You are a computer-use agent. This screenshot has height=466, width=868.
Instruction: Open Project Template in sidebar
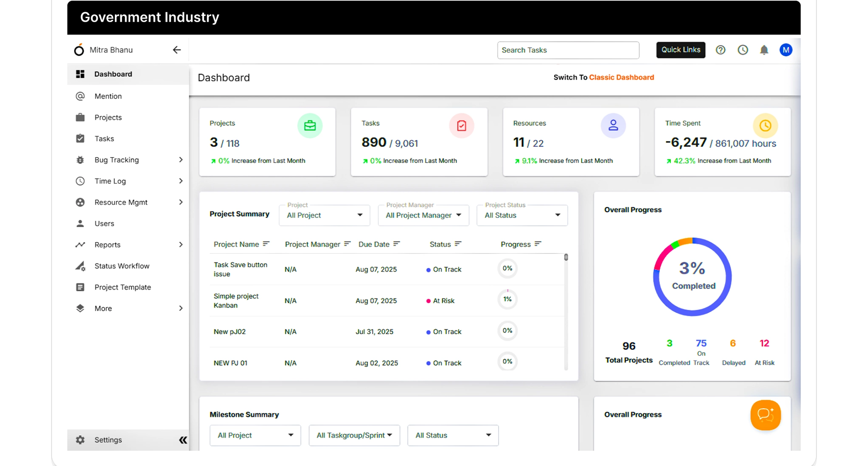pos(123,287)
